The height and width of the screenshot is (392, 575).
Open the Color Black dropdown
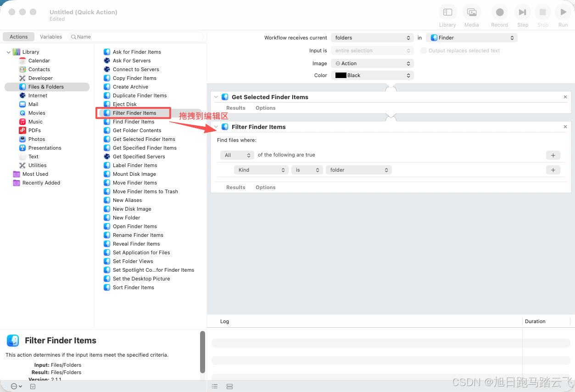tap(372, 75)
